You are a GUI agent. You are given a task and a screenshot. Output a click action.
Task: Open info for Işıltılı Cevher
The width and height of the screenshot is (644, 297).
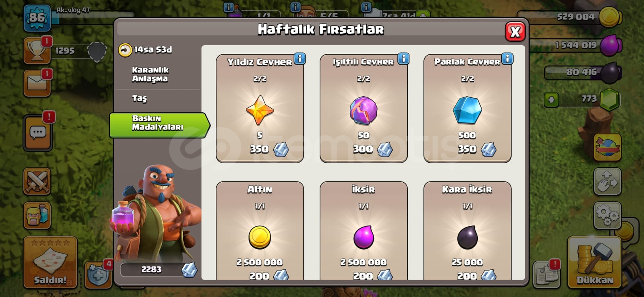click(x=403, y=59)
